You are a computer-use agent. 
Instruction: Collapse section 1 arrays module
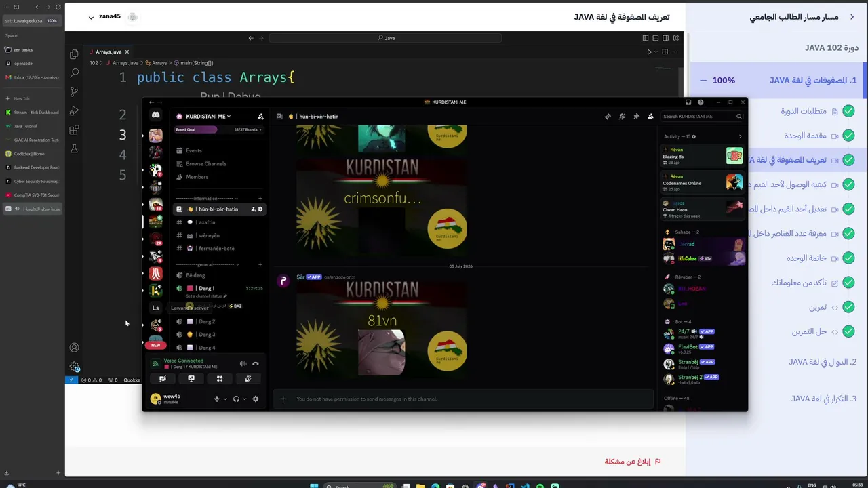[x=703, y=80]
